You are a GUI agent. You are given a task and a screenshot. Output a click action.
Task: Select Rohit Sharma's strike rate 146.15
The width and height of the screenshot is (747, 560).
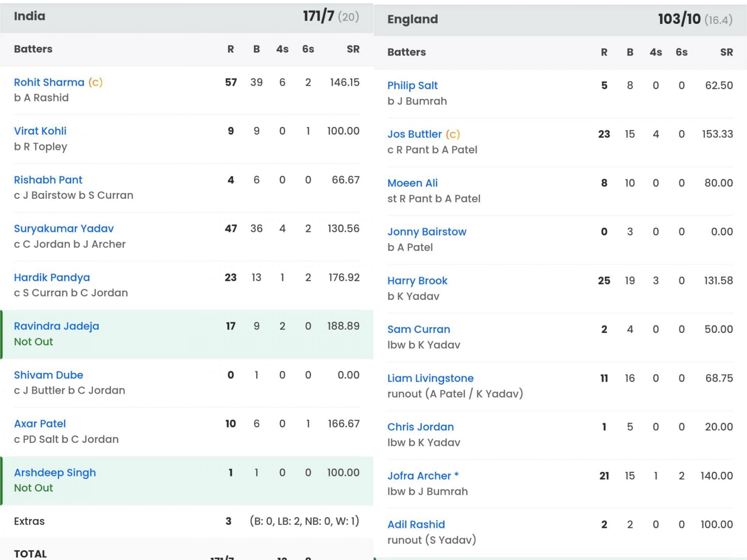tap(345, 82)
